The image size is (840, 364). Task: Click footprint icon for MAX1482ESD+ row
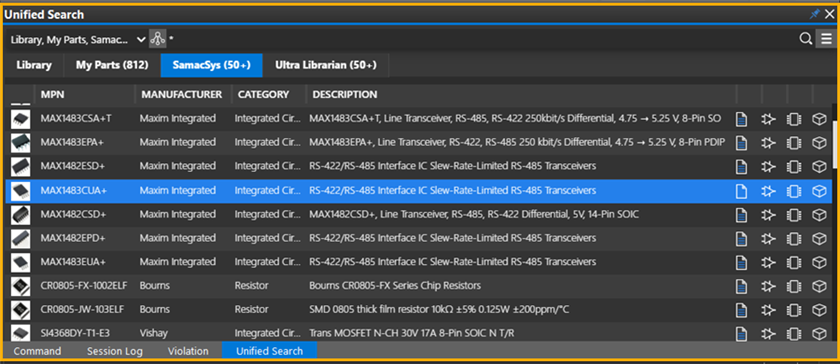point(793,167)
